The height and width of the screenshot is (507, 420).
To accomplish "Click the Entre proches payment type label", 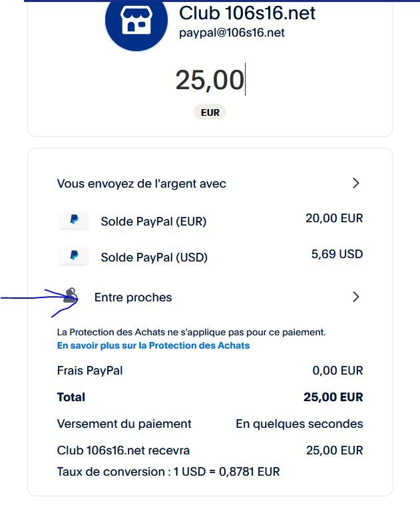I will click(133, 297).
